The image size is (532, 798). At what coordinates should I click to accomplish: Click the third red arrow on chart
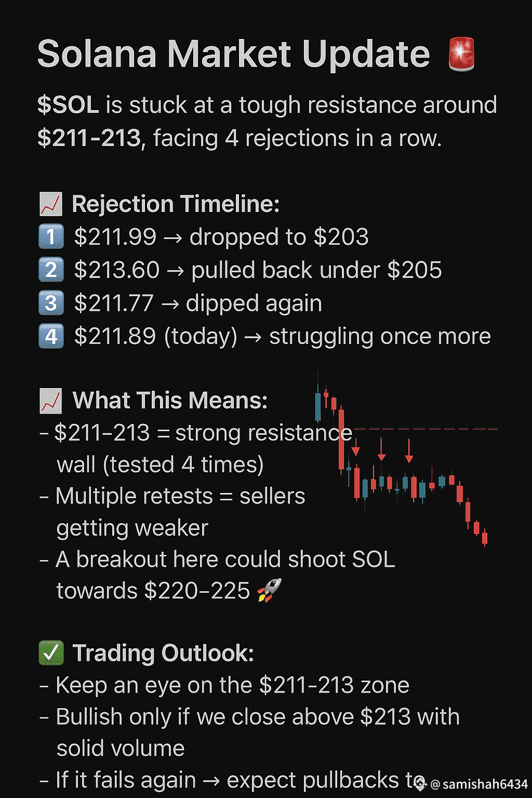tap(409, 451)
